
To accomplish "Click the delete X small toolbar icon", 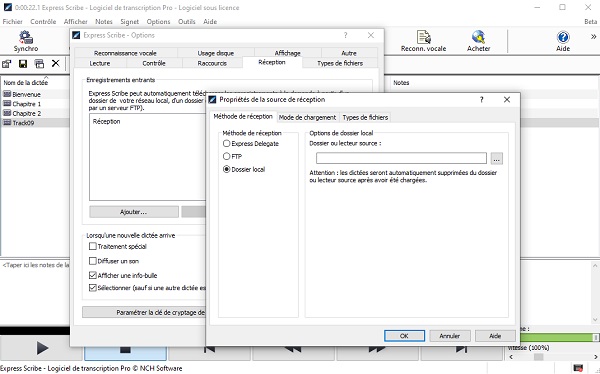I will pyautogui.click(x=55, y=63).
